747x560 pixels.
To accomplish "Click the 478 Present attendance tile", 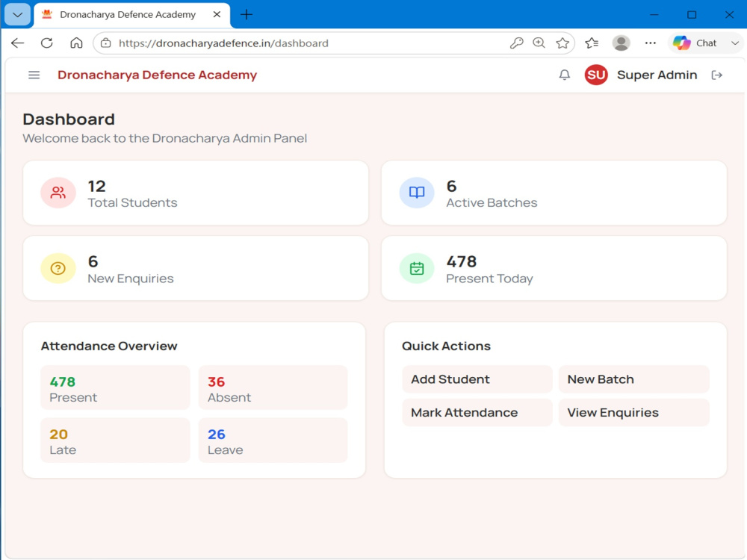I will click(x=115, y=388).
